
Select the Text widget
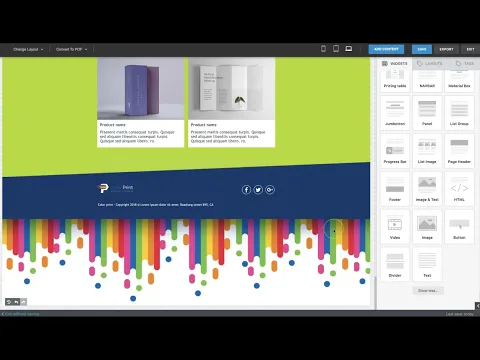click(x=427, y=265)
